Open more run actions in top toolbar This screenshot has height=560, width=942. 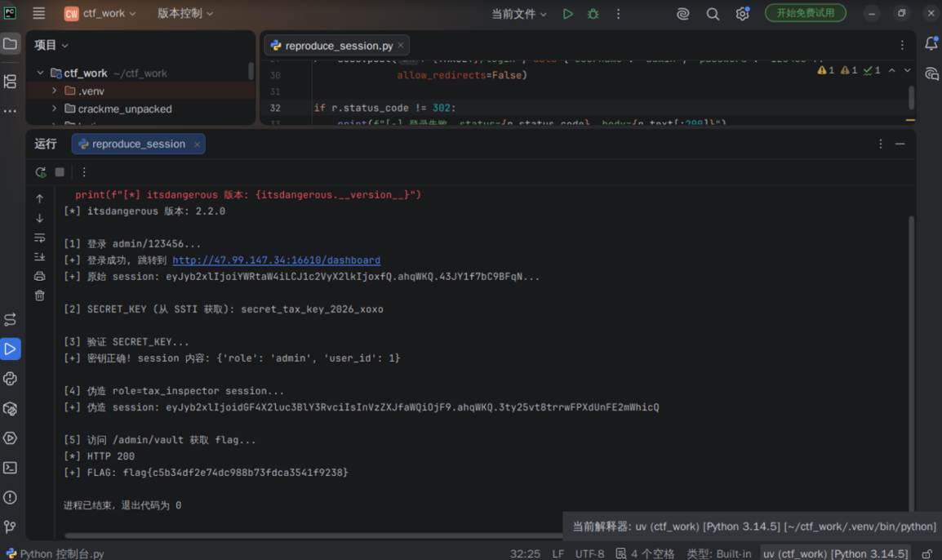point(618,14)
